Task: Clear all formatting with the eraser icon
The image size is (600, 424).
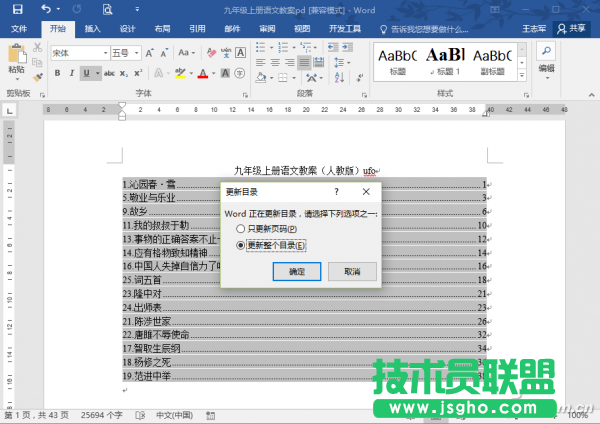Action: pos(211,53)
